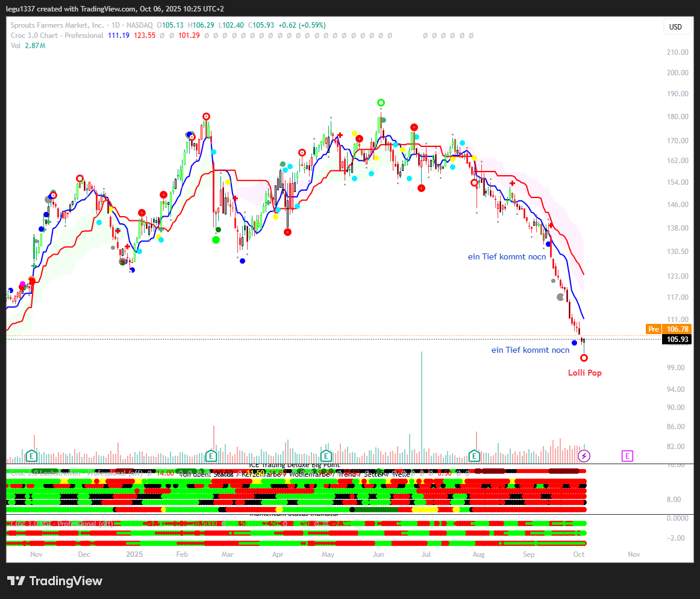Select the lower 'ein Tief kommt nocn' annotation
Viewport: 700px width, 599px height.
pos(530,350)
